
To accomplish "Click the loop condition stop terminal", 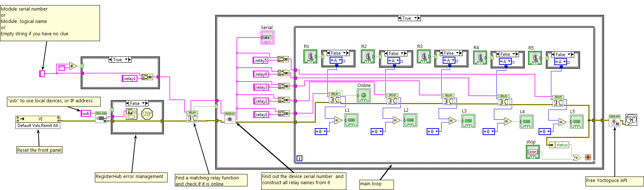I will pos(588,157).
